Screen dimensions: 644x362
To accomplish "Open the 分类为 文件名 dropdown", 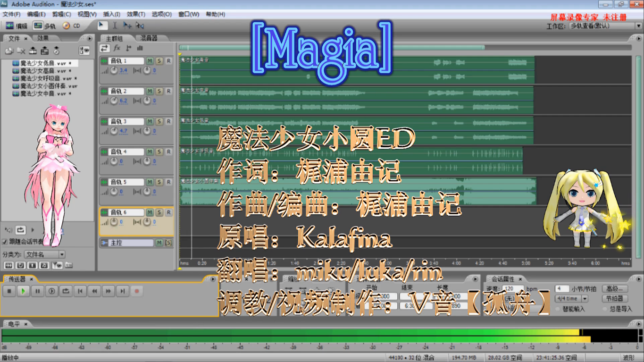I will pyautogui.click(x=45, y=254).
